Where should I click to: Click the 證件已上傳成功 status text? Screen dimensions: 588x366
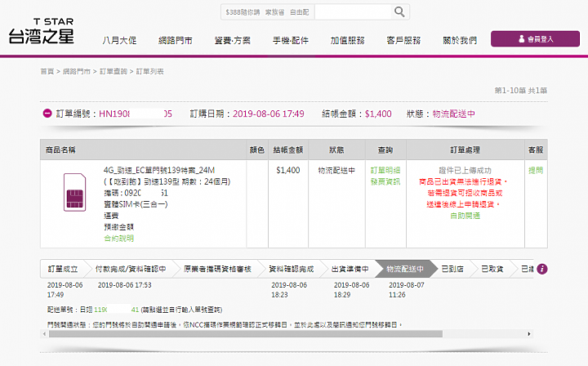click(x=465, y=170)
